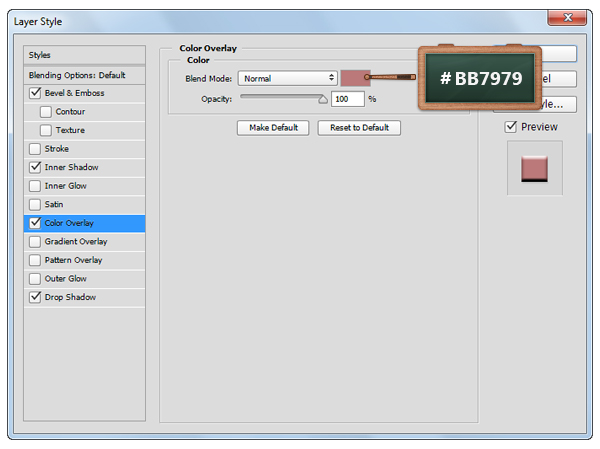Viewport: 600px width, 449px height.
Task: Open the Pattern Overlay settings
Action: [x=73, y=260]
